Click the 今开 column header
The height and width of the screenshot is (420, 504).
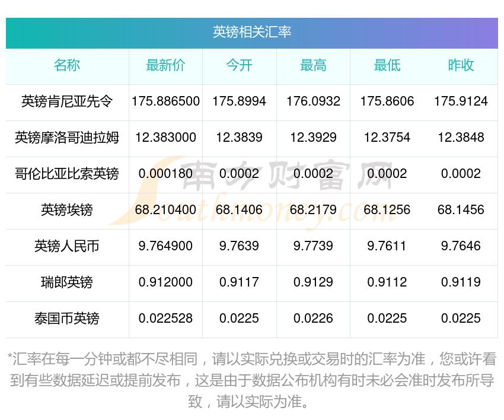[239, 65]
